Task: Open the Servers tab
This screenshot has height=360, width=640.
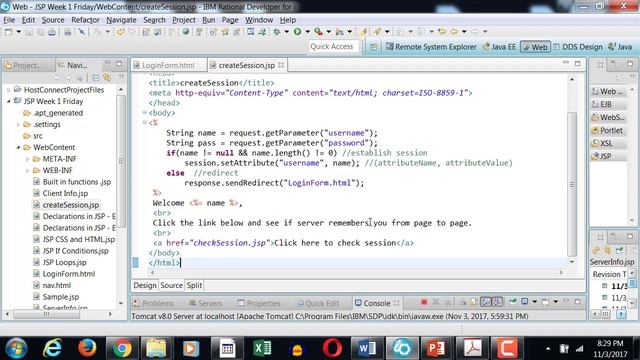Action: pos(206,303)
